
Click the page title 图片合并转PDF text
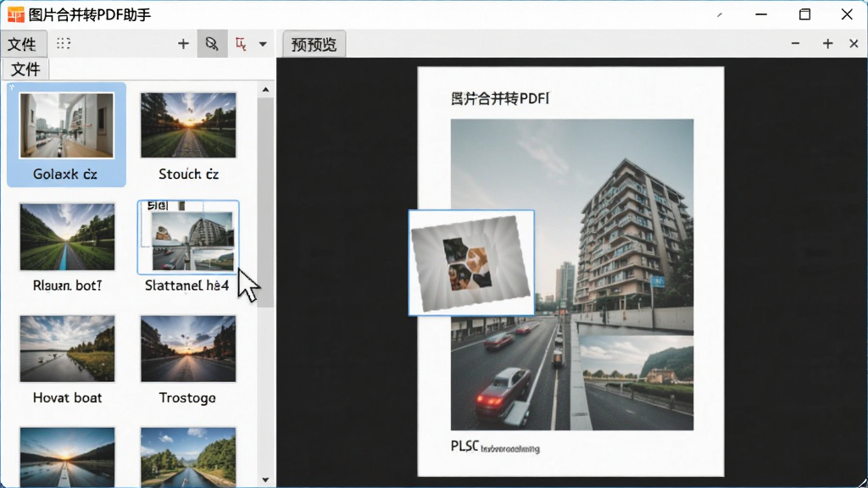tap(500, 98)
